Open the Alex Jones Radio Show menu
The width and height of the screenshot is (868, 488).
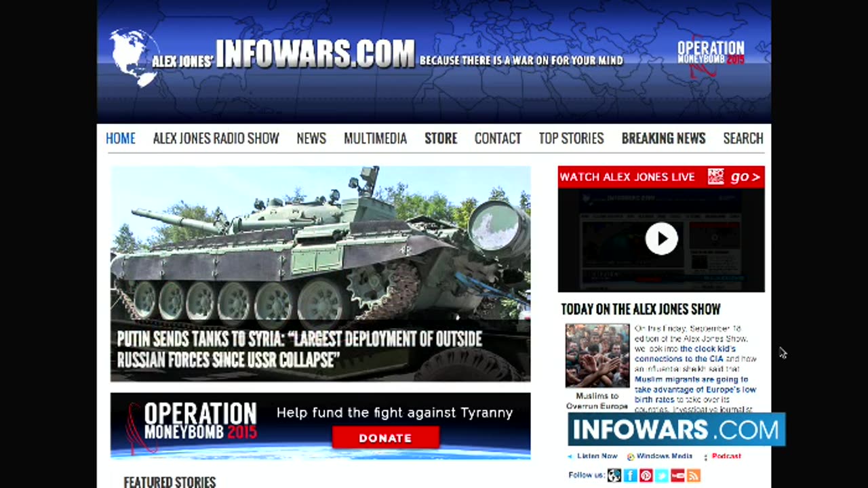click(216, 138)
